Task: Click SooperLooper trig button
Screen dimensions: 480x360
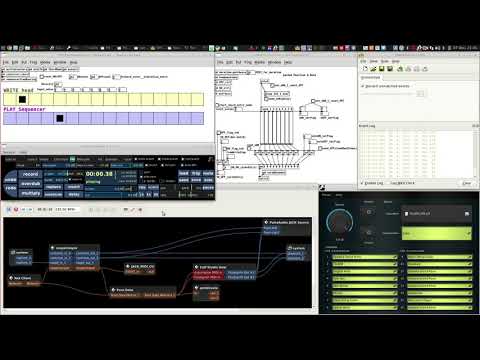Action: (x=196, y=173)
